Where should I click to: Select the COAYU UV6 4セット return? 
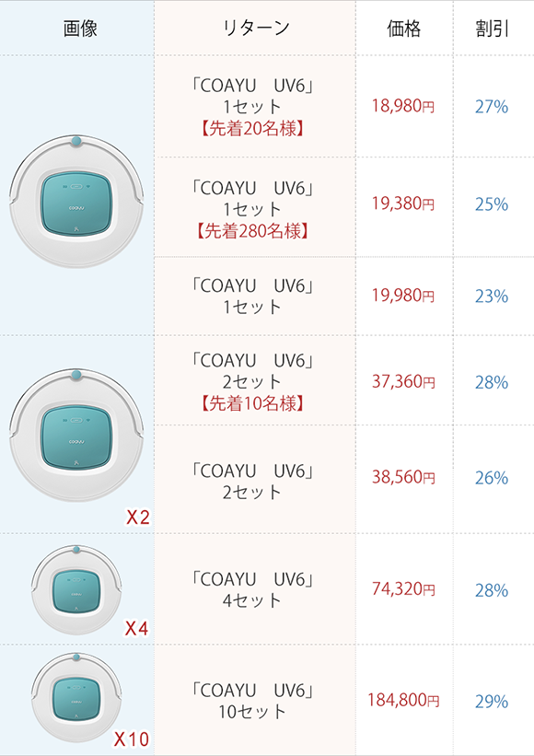point(252,589)
